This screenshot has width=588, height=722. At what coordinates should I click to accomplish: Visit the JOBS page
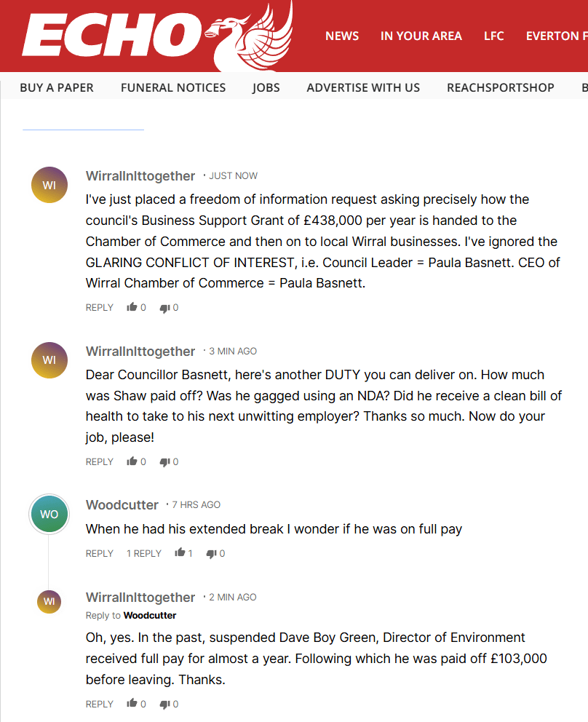(266, 87)
